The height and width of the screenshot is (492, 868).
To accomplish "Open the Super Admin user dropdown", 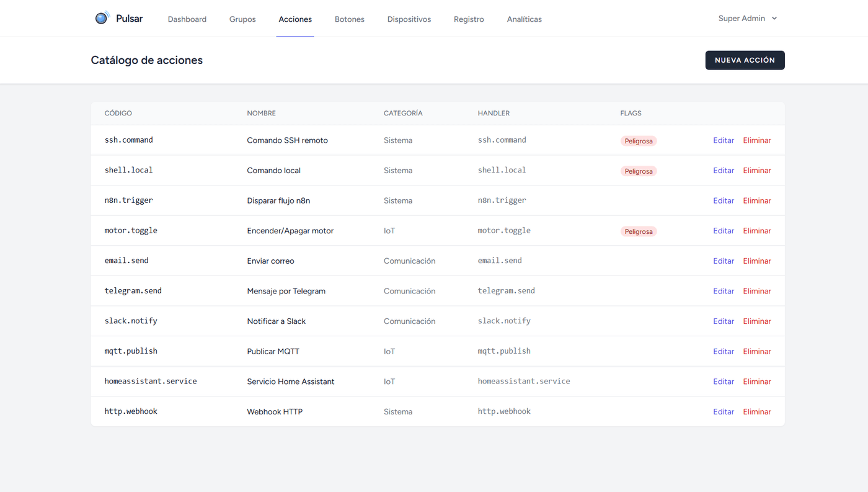I will pyautogui.click(x=748, y=19).
